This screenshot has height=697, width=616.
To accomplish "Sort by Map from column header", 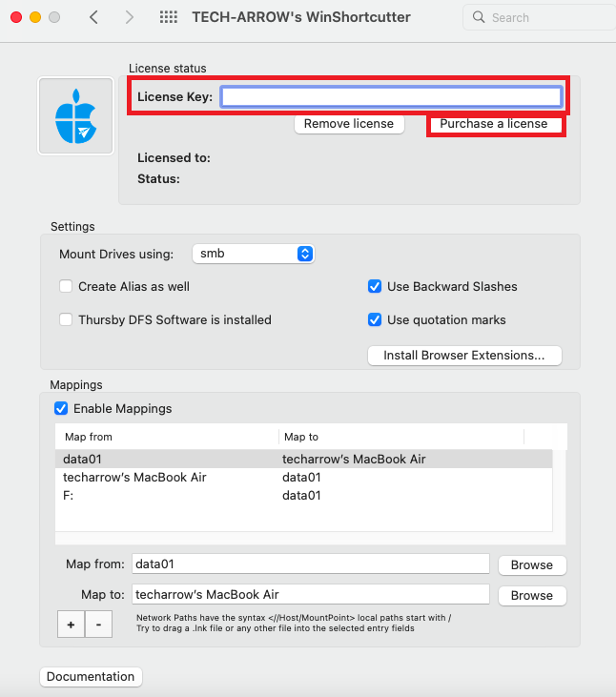I will 167,437.
